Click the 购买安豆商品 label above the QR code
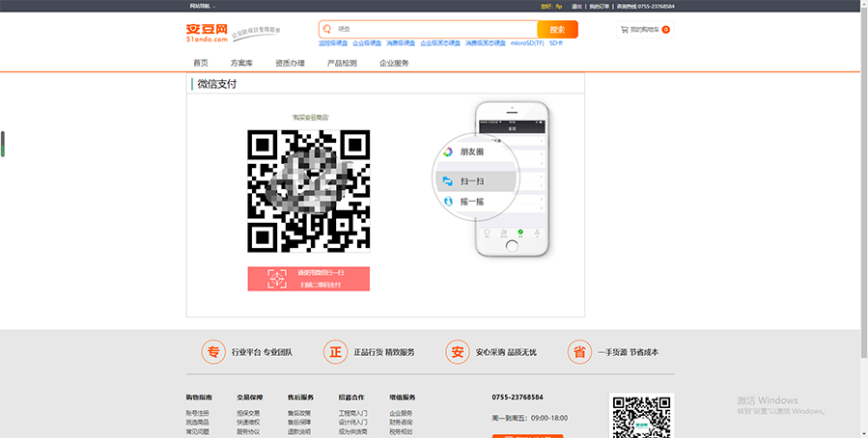Viewport: 868px width, 438px height. coord(310,118)
